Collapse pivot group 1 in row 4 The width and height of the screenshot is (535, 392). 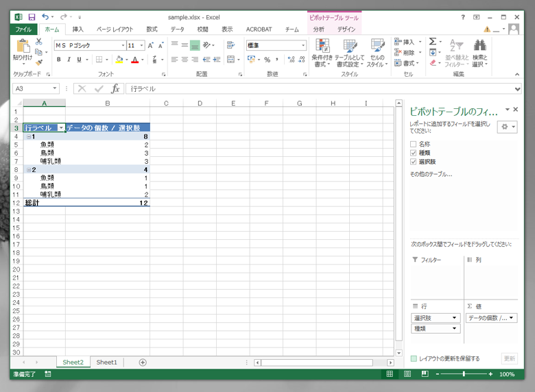(x=29, y=136)
